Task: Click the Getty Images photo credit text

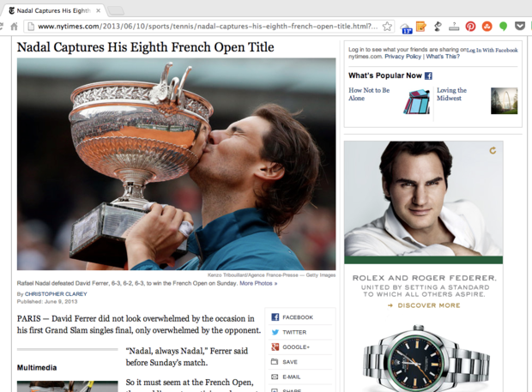Action: pyautogui.click(x=271, y=275)
